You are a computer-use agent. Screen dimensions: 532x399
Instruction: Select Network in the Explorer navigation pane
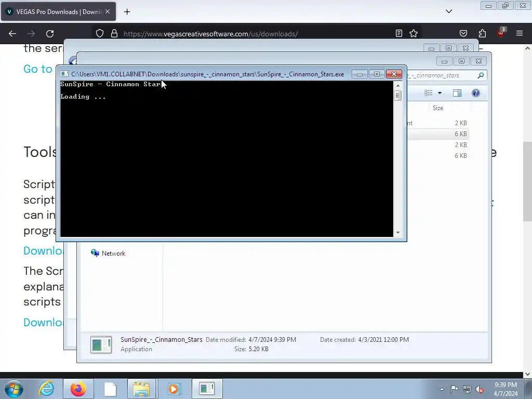pos(113,254)
